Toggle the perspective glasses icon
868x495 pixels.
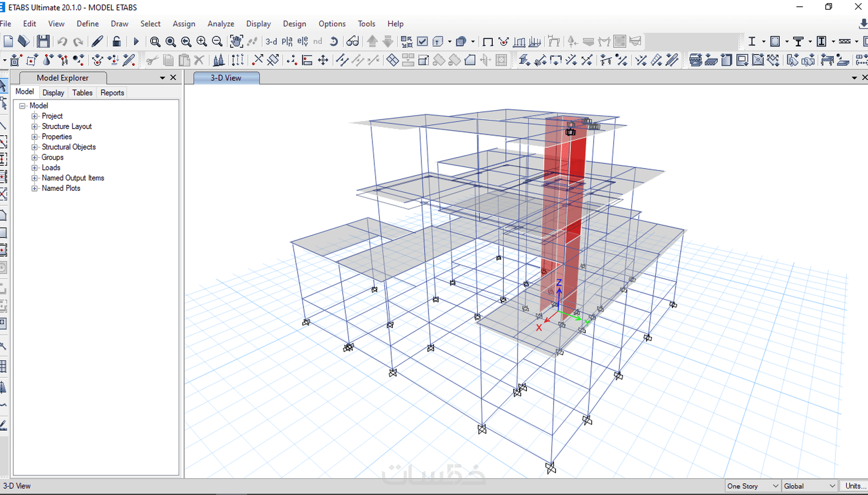click(x=352, y=41)
